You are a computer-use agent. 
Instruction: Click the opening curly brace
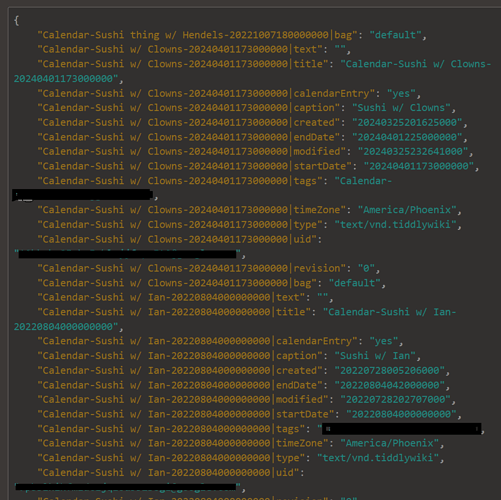pyautogui.click(x=16, y=21)
